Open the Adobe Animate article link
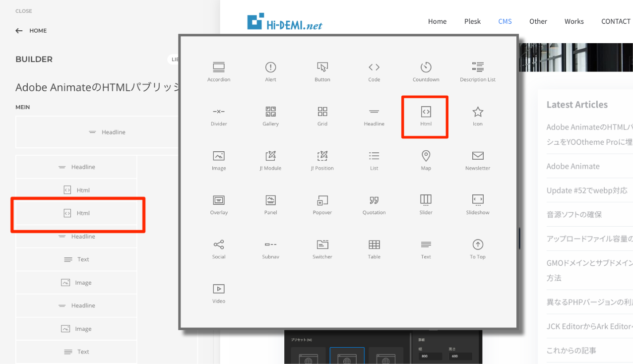 (x=573, y=166)
